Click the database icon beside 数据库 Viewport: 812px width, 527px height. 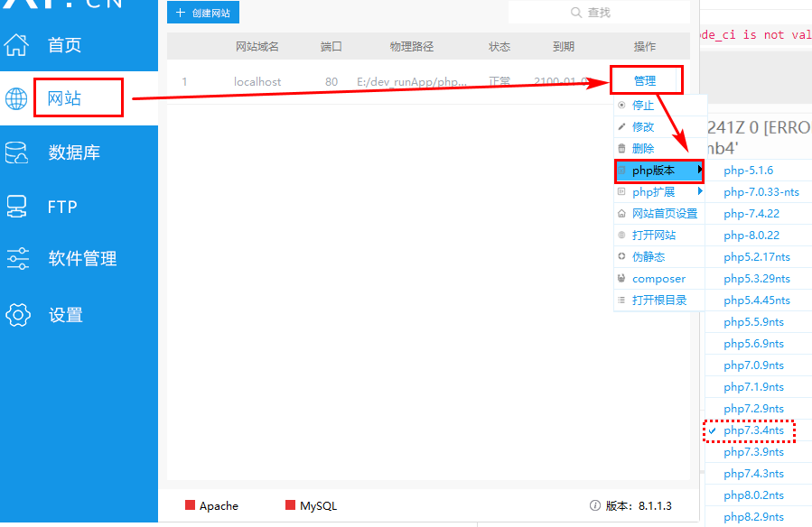coord(16,153)
